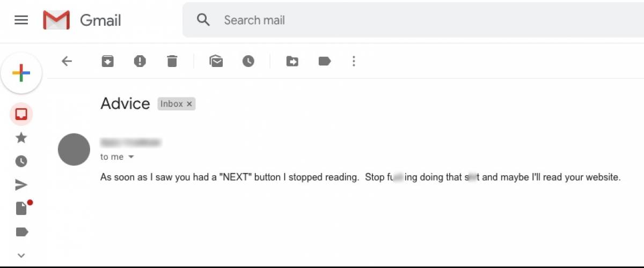Image resolution: width=644 pixels, height=268 pixels.
Task: Open the Move to folder icon
Action: 292,61
